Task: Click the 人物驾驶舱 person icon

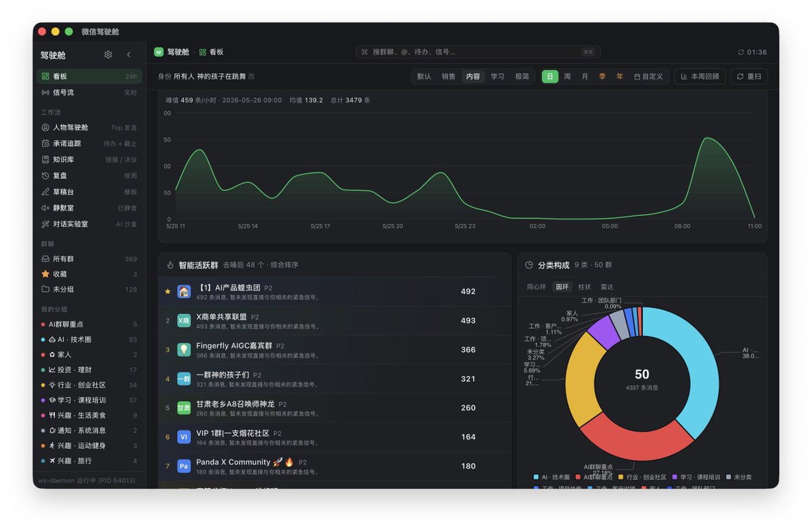Action: click(45, 127)
